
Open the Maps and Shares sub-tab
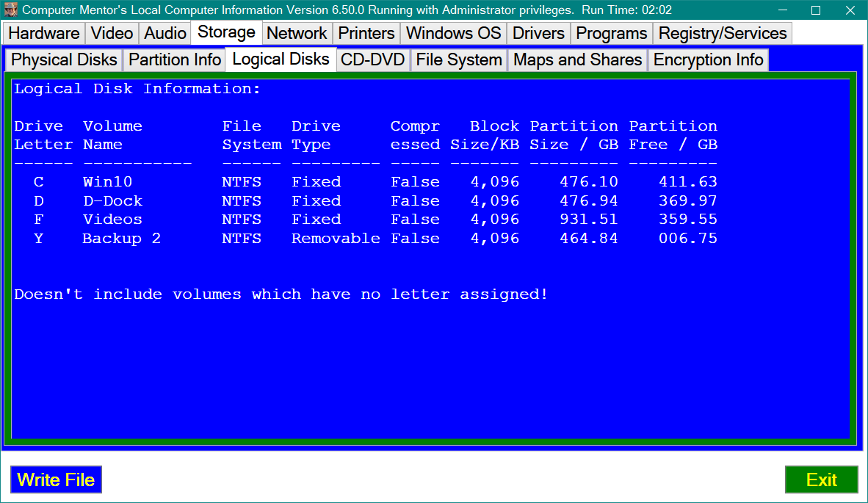pos(578,60)
